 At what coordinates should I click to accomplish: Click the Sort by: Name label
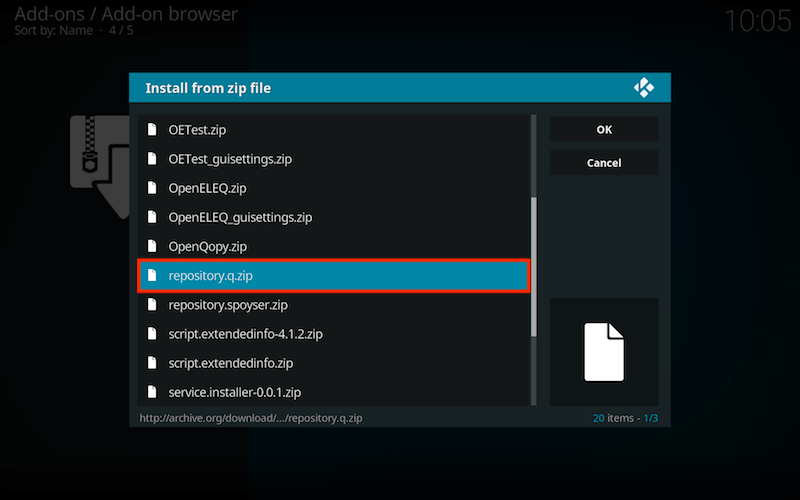54,31
